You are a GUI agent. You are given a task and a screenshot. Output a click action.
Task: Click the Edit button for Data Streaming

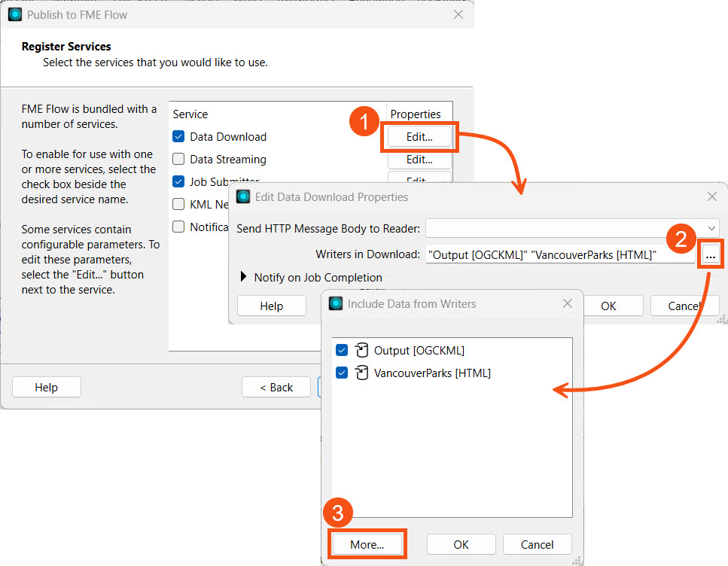coord(419,160)
